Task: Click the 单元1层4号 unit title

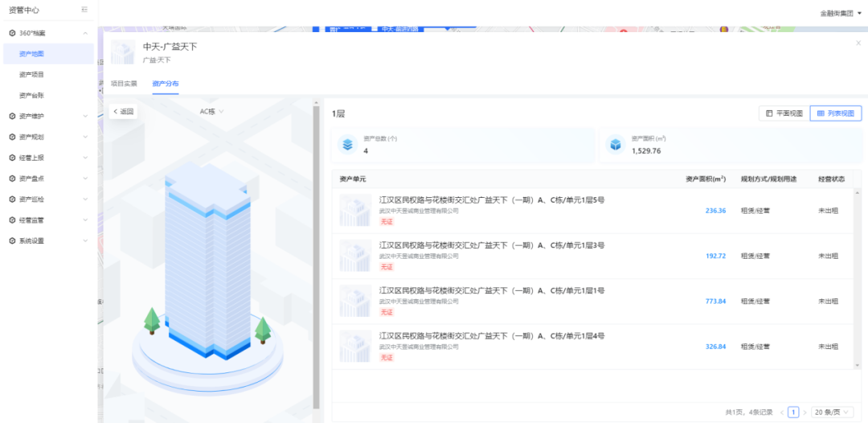Action: [492, 336]
